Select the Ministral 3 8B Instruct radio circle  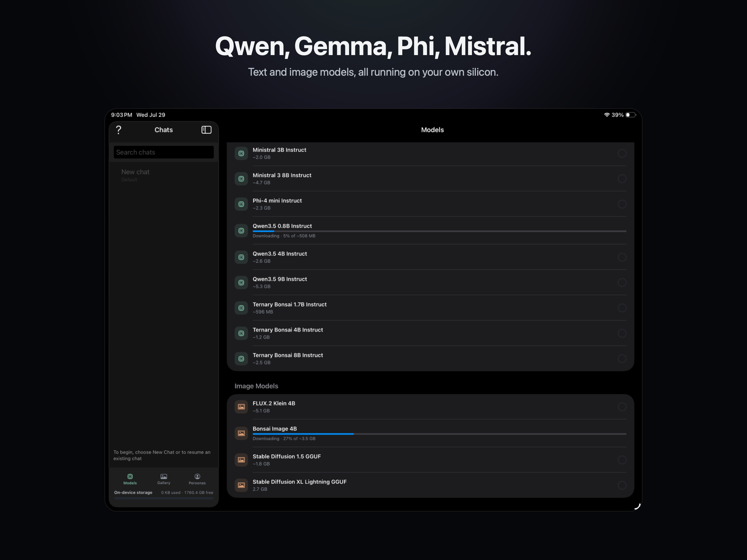coord(622,179)
